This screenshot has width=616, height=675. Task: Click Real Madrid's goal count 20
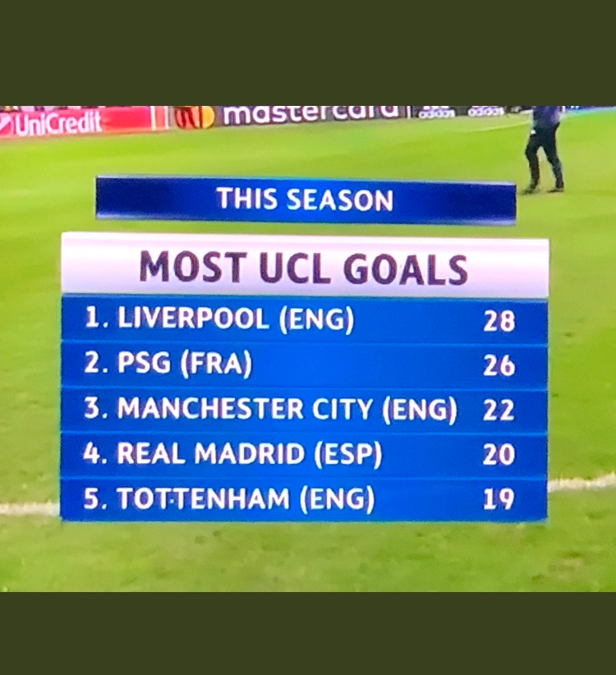coord(499,455)
